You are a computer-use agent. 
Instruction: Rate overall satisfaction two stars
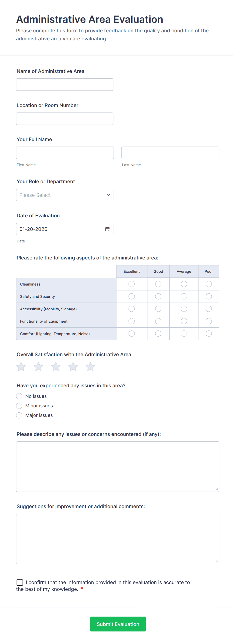coord(38,367)
